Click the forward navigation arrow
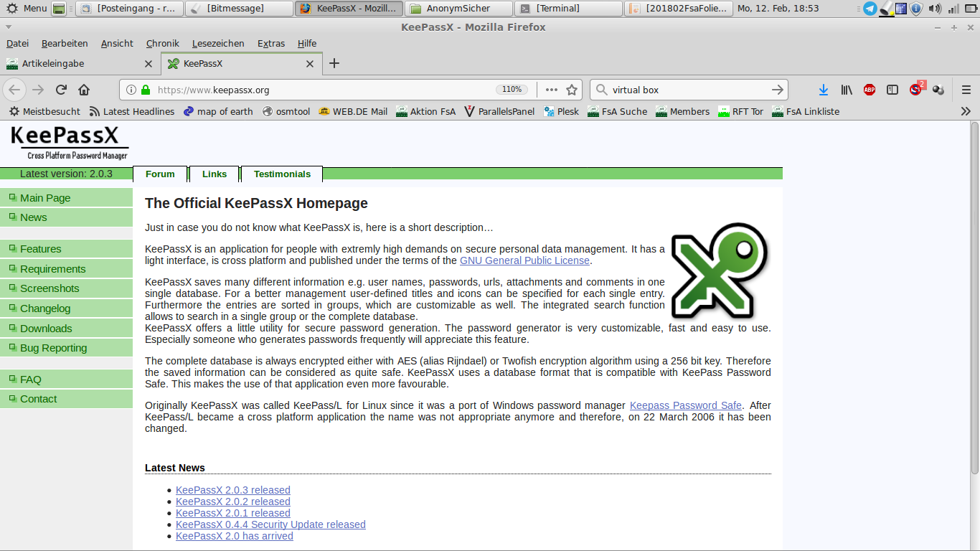This screenshot has width=980, height=551. click(x=38, y=90)
